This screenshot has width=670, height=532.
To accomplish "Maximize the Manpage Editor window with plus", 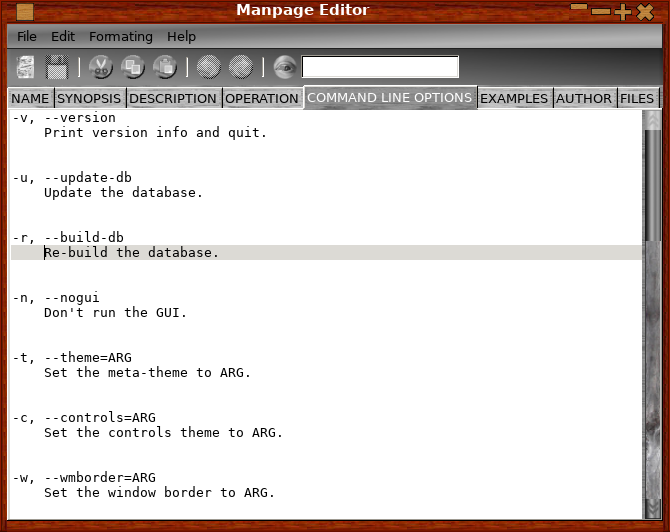I will tap(623, 12).
